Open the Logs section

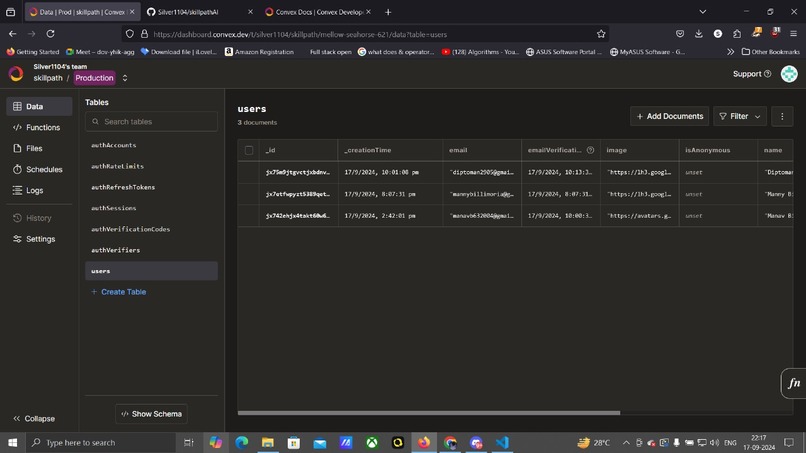pos(39,190)
